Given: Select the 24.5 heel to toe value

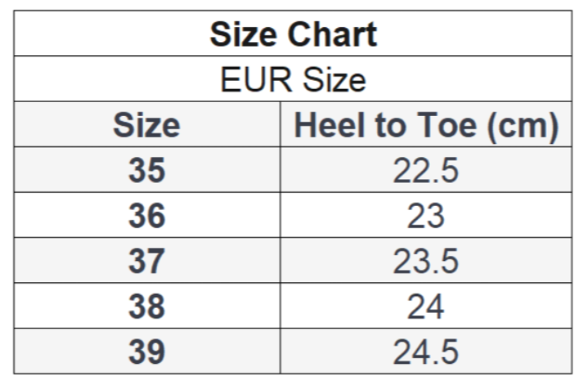Looking at the screenshot, I should (426, 352).
